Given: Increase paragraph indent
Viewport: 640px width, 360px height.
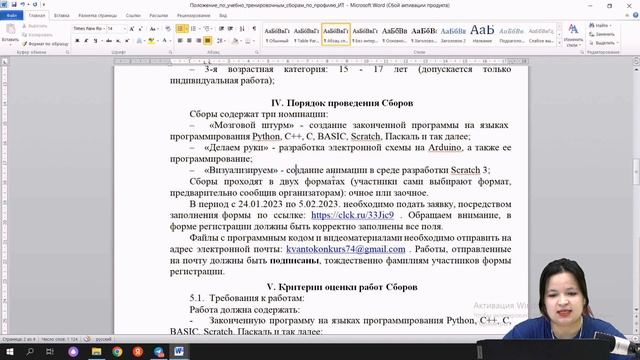Looking at the screenshot, I should [x=231, y=29].
